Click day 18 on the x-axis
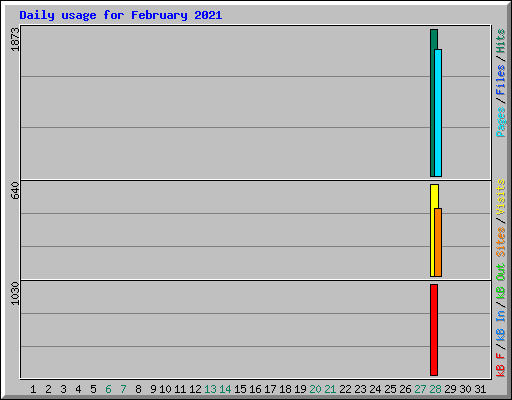Screen dimensions: 512x400 (x=285, y=389)
